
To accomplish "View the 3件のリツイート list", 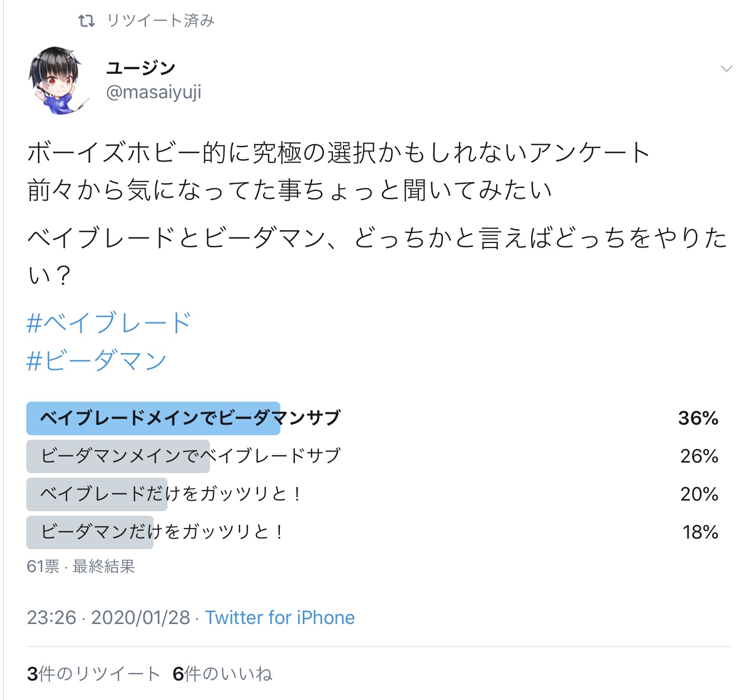I will 93,674.
